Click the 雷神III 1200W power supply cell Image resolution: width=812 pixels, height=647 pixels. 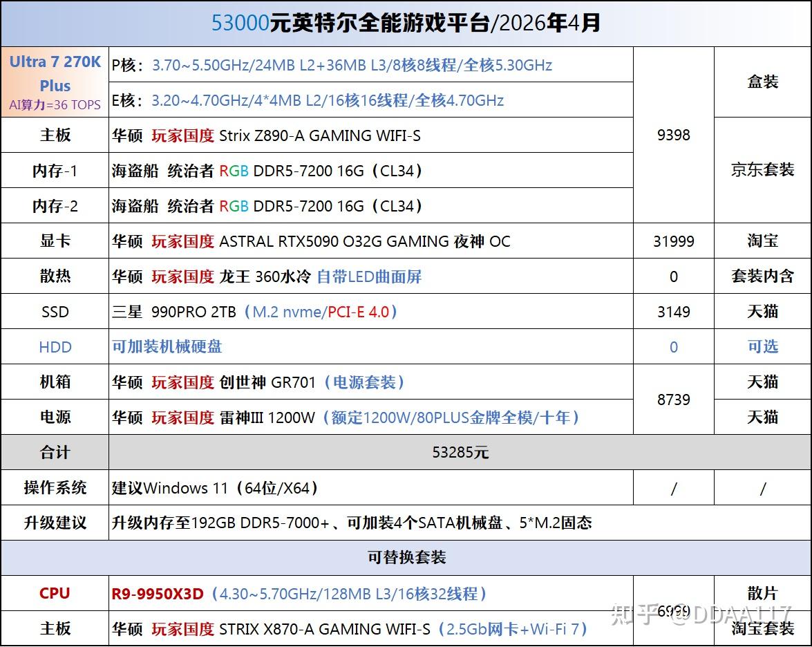(371, 417)
